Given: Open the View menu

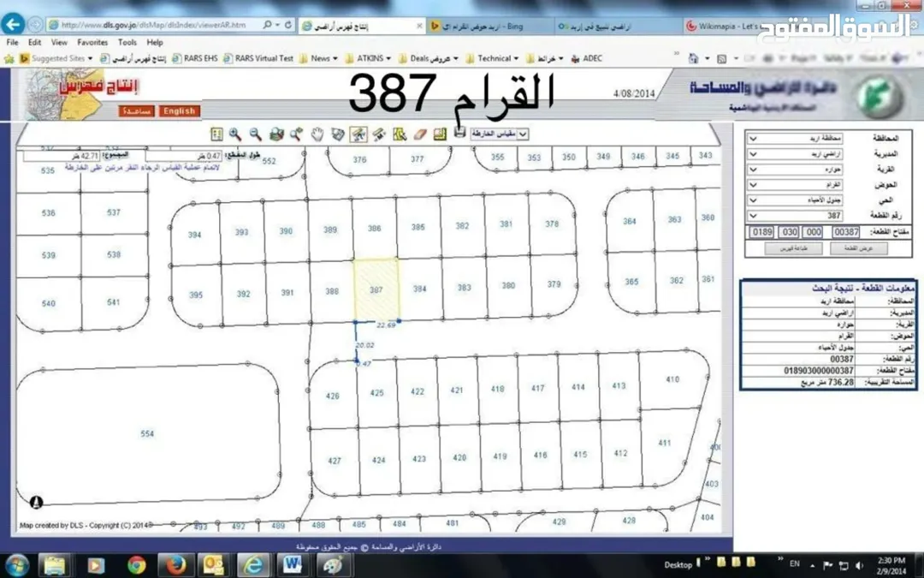Looking at the screenshot, I should pyautogui.click(x=59, y=43).
